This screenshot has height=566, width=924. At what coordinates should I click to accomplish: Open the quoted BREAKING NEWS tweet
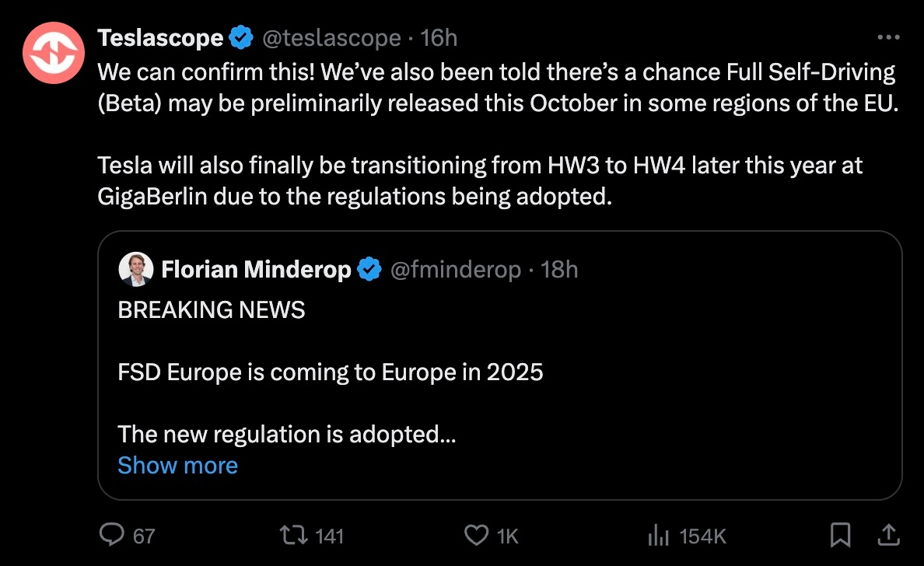(498, 373)
